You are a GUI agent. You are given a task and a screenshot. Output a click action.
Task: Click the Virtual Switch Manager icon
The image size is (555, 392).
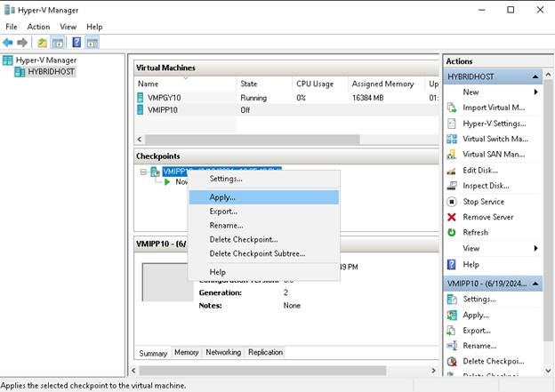(452, 139)
